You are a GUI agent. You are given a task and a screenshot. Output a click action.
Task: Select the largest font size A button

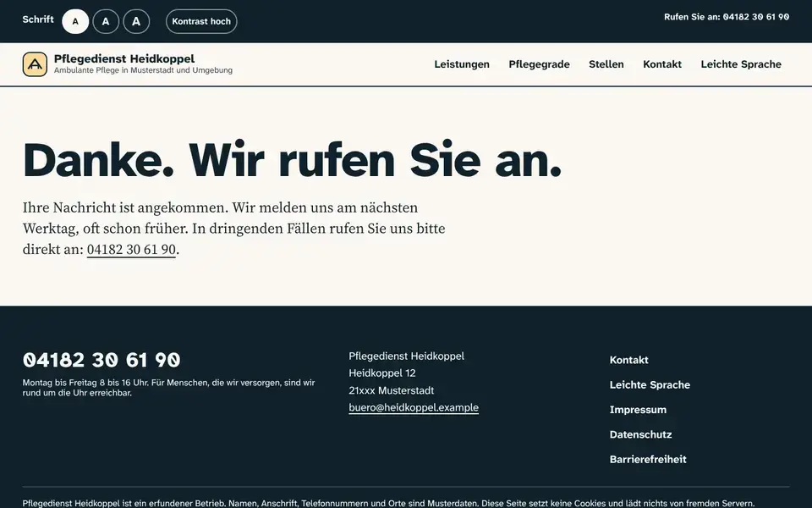click(136, 21)
